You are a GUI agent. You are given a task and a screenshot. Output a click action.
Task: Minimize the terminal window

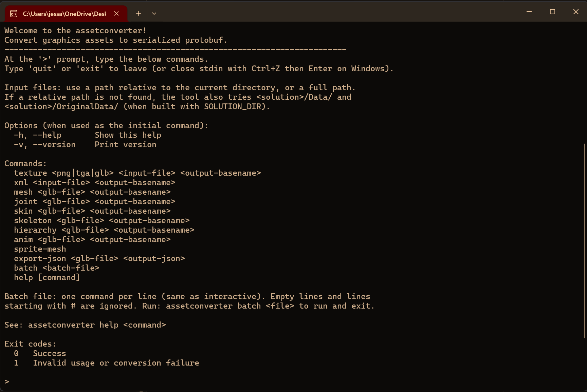[529, 12]
